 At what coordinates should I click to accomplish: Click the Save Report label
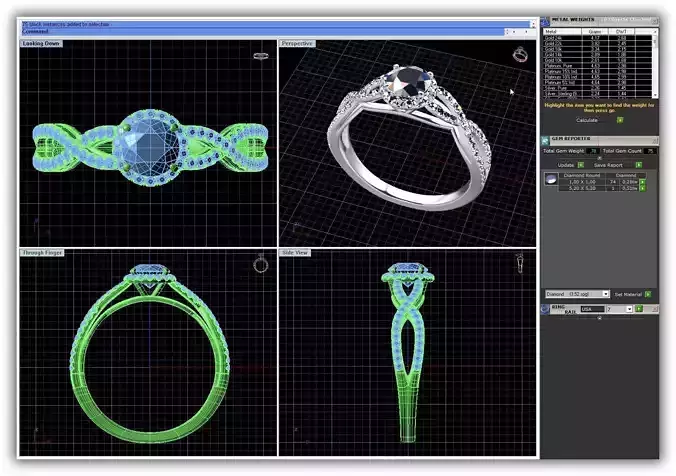608,165
